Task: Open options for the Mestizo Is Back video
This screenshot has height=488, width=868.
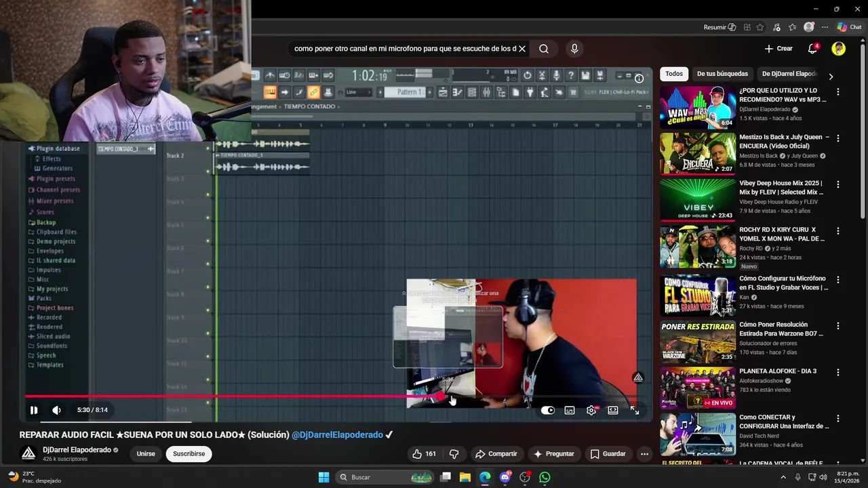Action: [x=838, y=138]
